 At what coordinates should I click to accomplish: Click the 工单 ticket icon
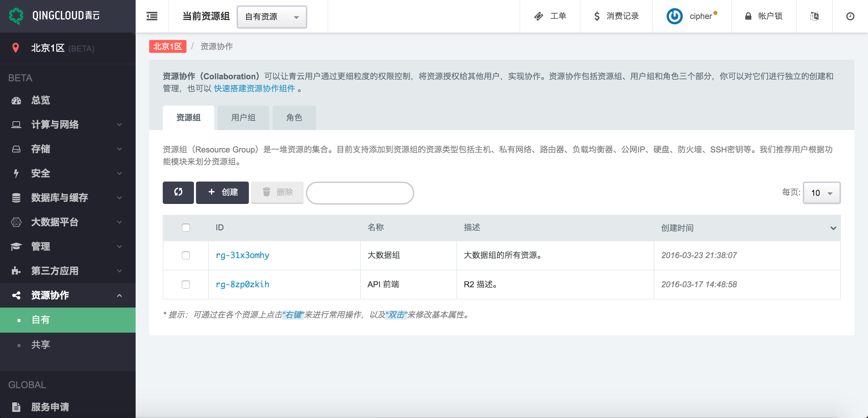(x=538, y=16)
